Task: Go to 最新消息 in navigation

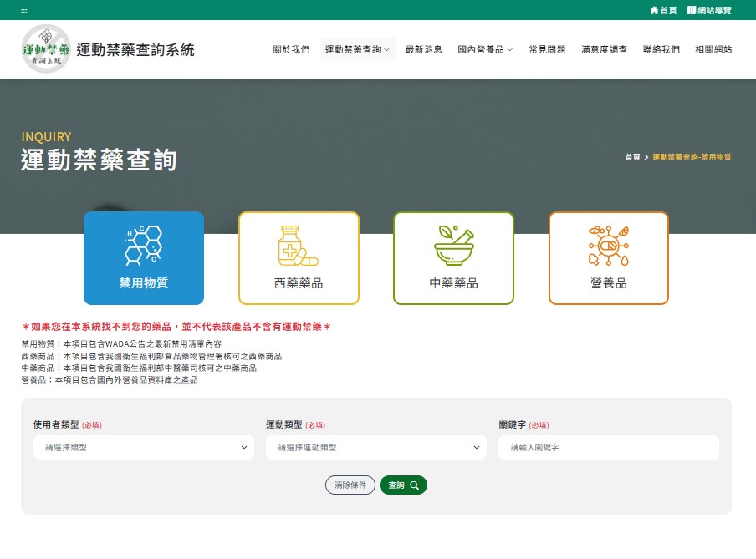Action: click(423, 50)
